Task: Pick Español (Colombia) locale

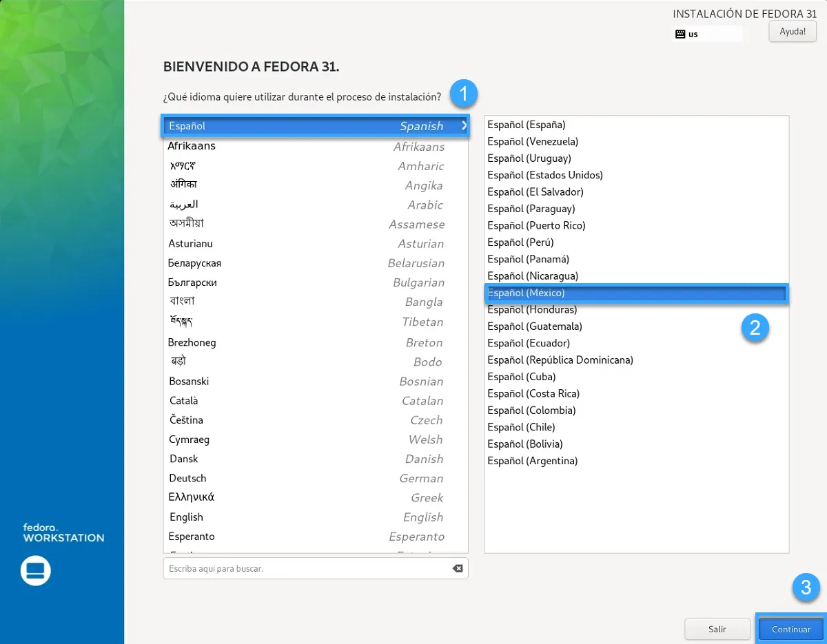Action: 531,411
